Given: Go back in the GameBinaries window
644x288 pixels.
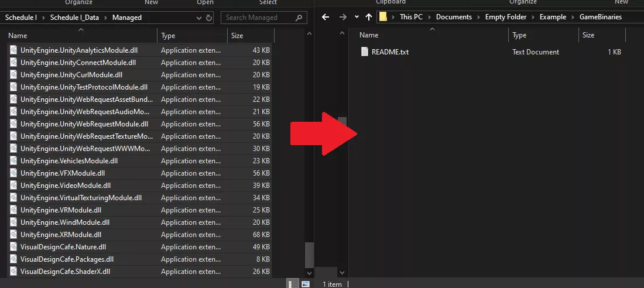Looking at the screenshot, I should click(x=326, y=17).
